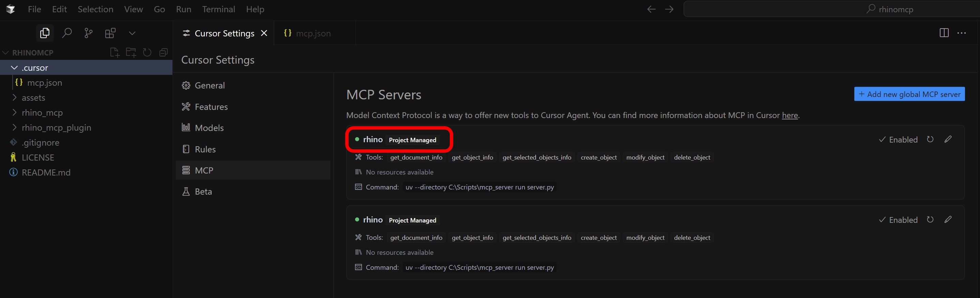Open the Explorer view icon

coord(45,33)
